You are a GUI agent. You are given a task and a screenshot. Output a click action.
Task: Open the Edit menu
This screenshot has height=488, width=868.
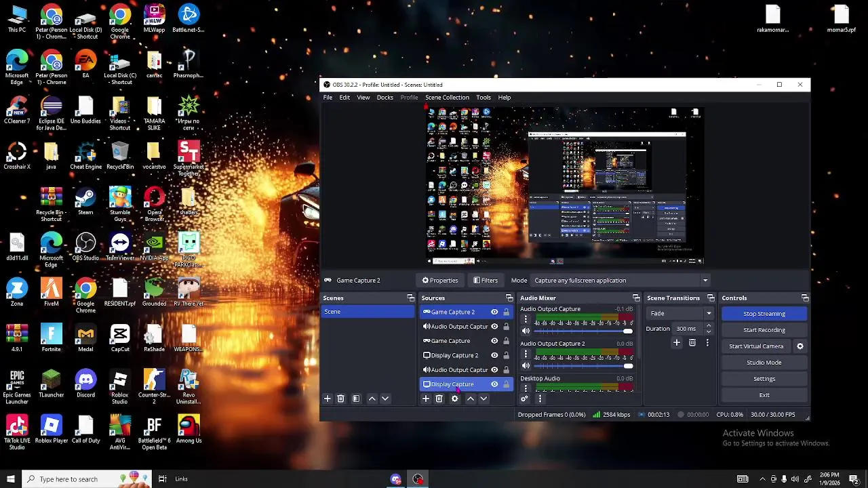344,98
